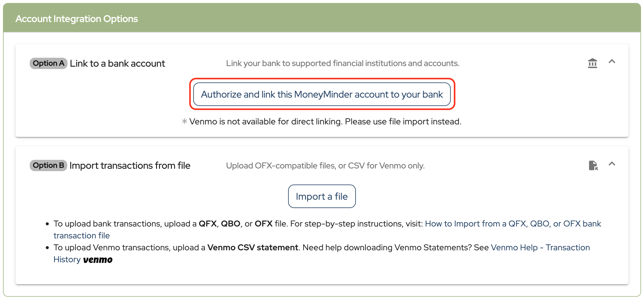Click the bank building icon in Option A
Viewport: 644px width, 300px height.
592,63
